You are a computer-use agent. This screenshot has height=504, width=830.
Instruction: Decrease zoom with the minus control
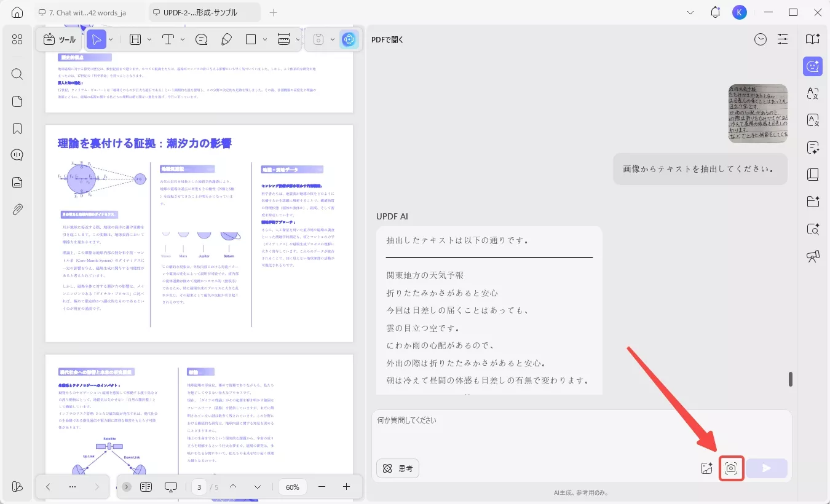(322, 486)
